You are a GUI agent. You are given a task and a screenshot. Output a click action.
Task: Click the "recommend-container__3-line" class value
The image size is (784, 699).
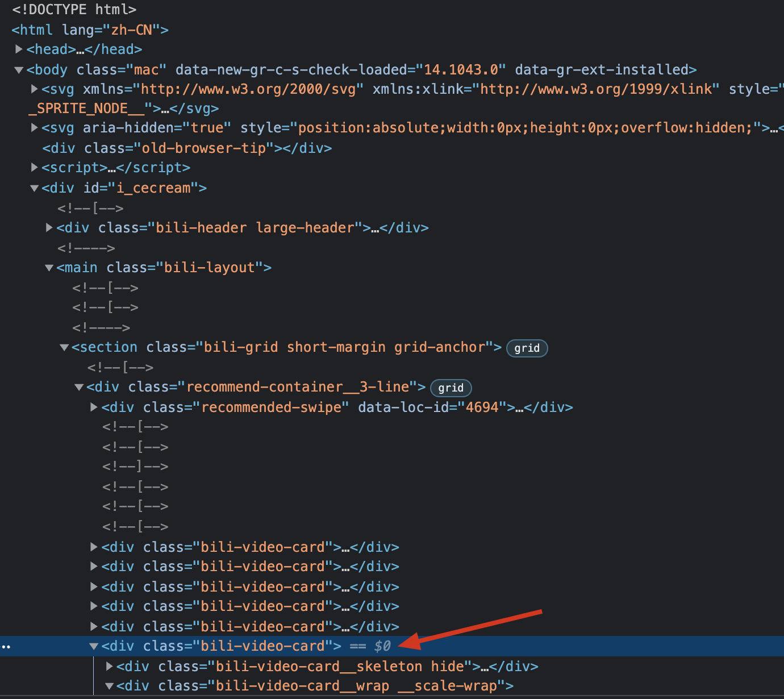(298, 387)
